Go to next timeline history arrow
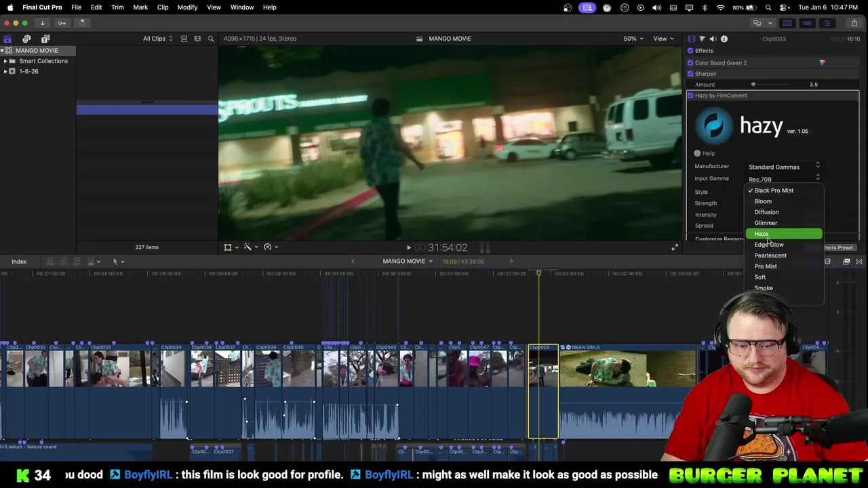Screen dimensions: 868x488 pos(511,262)
